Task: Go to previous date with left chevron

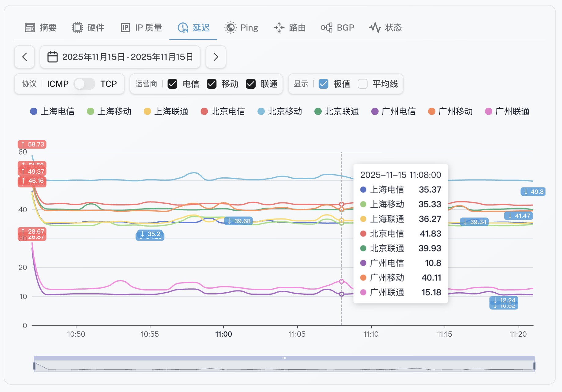Action: (x=24, y=57)
